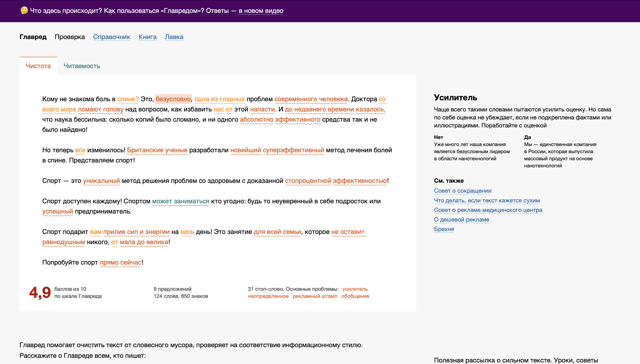This screenshot has width=640, height=364.
Task: Click flagged phrase «Британские ученые»
Action: tap(157, 150)
